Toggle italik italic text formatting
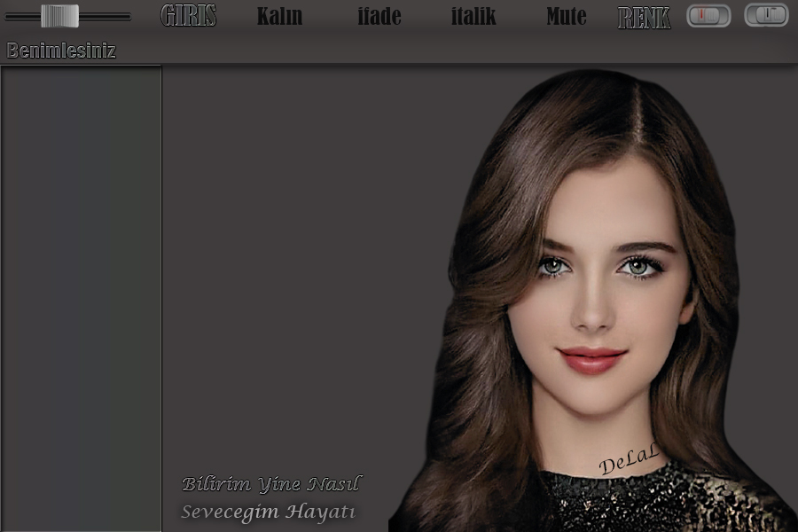Viewport: 798px width, 532px height. coord(473,16)
